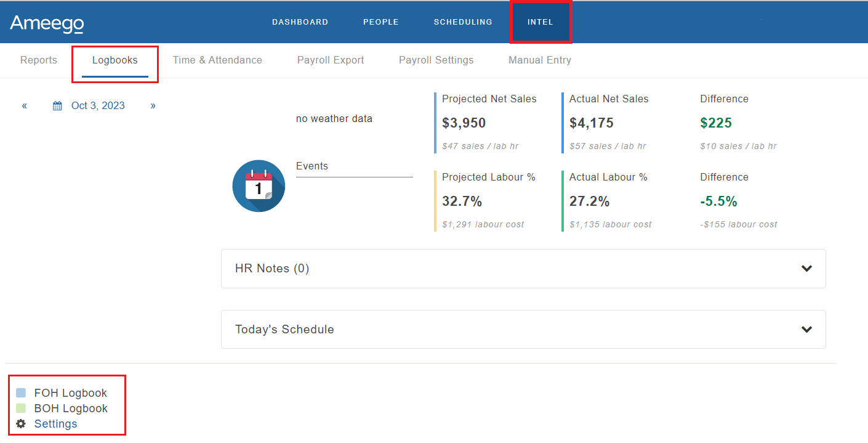Open the date picker calendar icon
This screenshot has width=868, height=443.
[57, 105]
